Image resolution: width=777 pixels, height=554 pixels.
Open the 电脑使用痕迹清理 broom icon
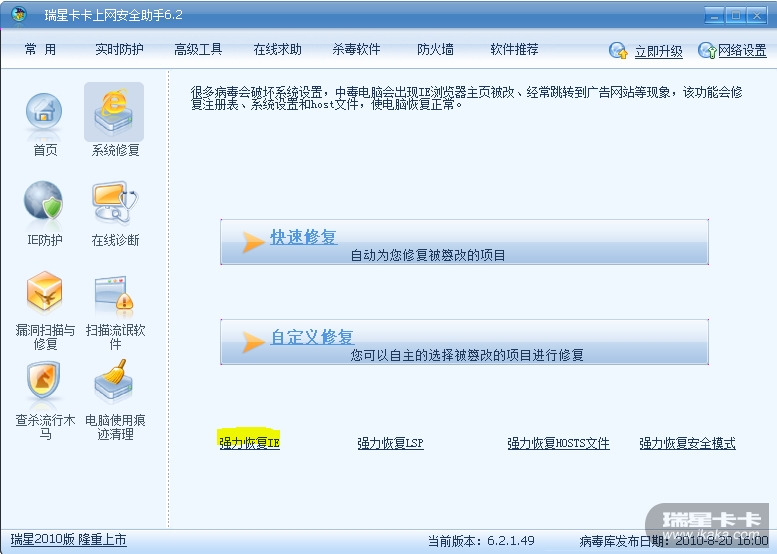click(114, 381)
